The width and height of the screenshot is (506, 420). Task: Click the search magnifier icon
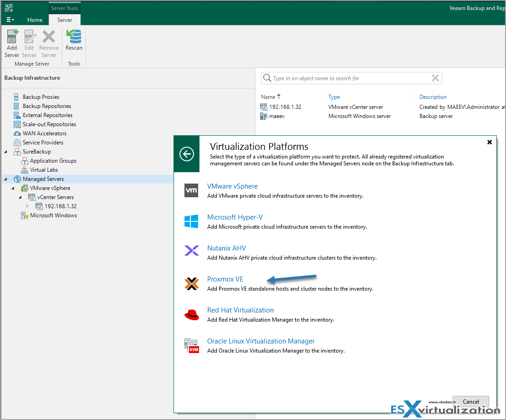point(267,78)
